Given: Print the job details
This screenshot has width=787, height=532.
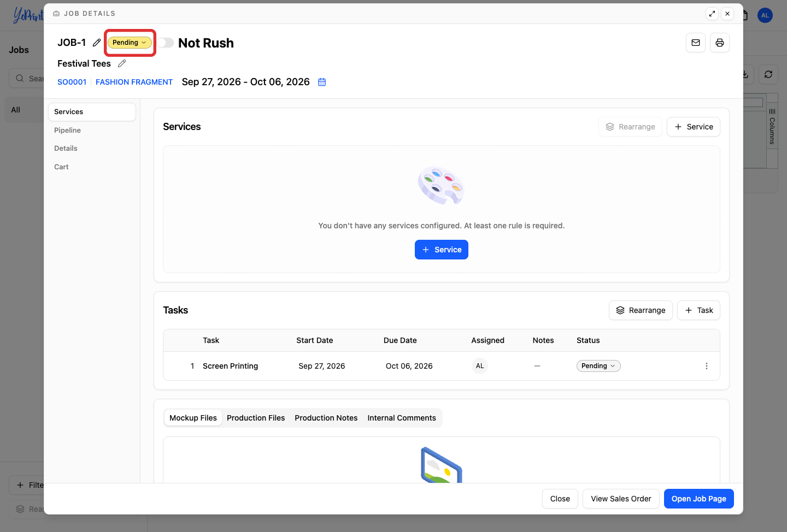Looking at the screenshot, I should (720, 43).
